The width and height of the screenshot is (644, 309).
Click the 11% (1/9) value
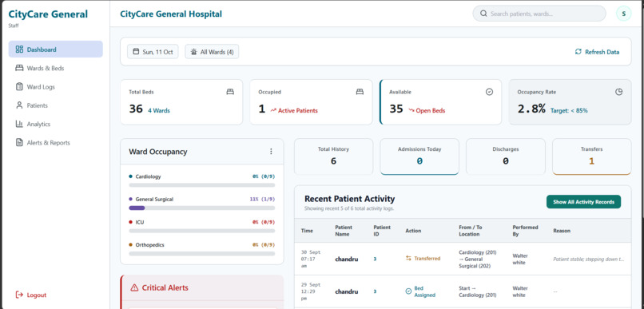[262, 199]
